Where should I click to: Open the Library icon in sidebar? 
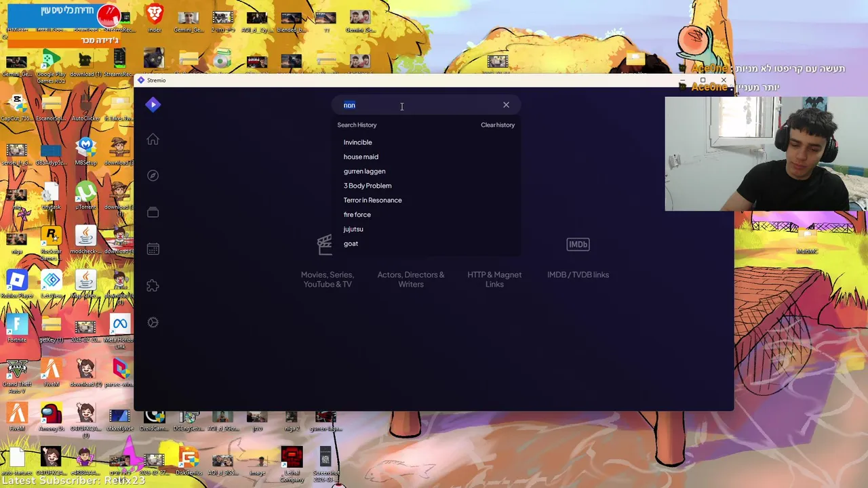pos(153,212)
